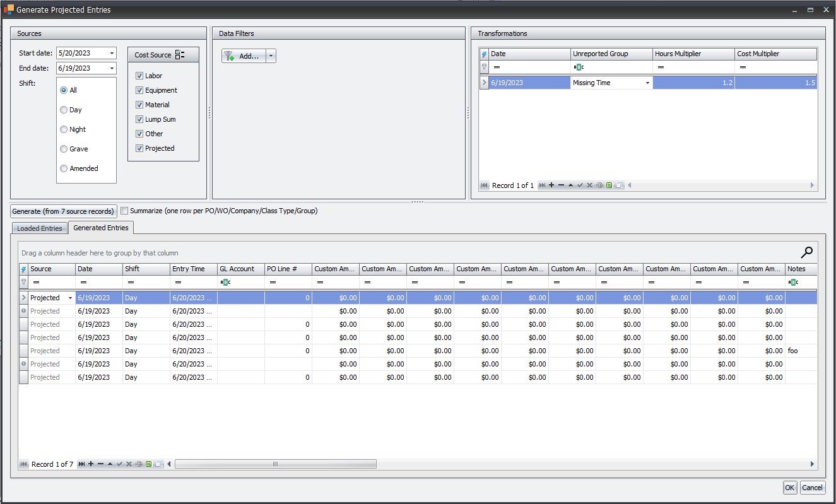The height and width of the screenshot is (504, 836).
Task: Click the Add... data filter button
Action: click(244, 56)
